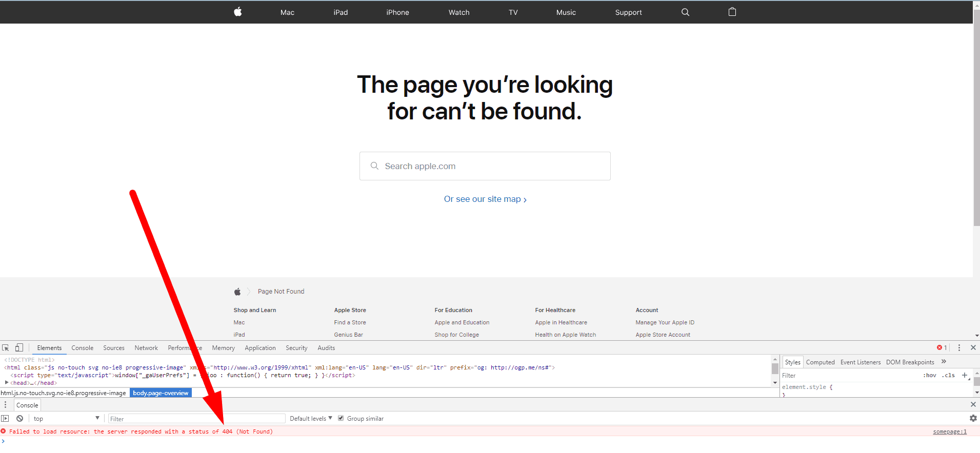The image size is (980, 453).
Task: Open the shopping bag icon
Action: tap(732, 12)
